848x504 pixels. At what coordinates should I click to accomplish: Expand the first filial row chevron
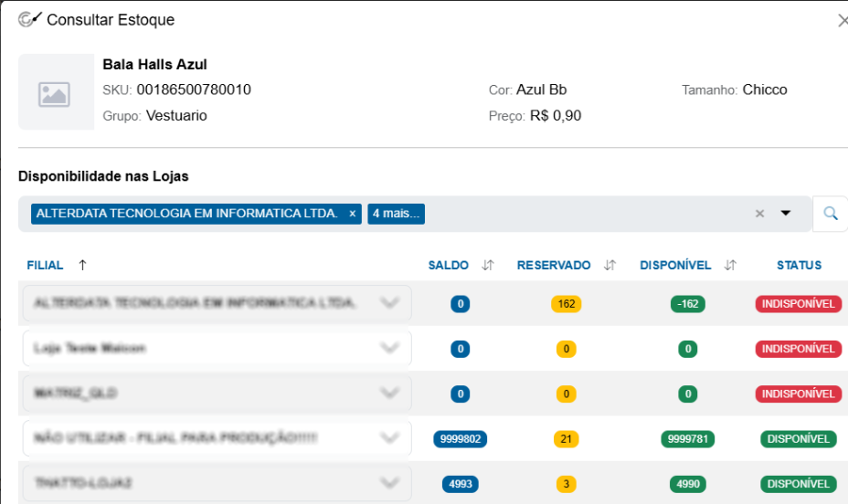[x=389, y=302]
